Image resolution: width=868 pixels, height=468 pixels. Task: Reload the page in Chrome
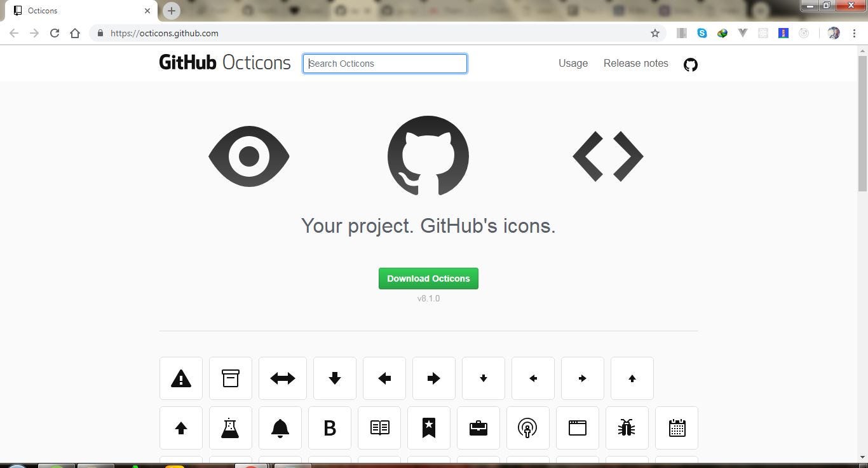[x=55, y=33]
